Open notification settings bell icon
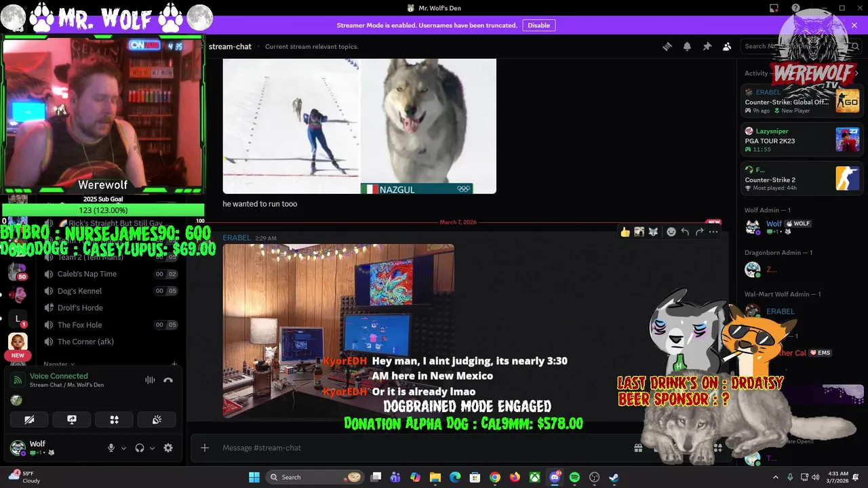The width and height of the screenshot is (868, 488). point(687,46)
